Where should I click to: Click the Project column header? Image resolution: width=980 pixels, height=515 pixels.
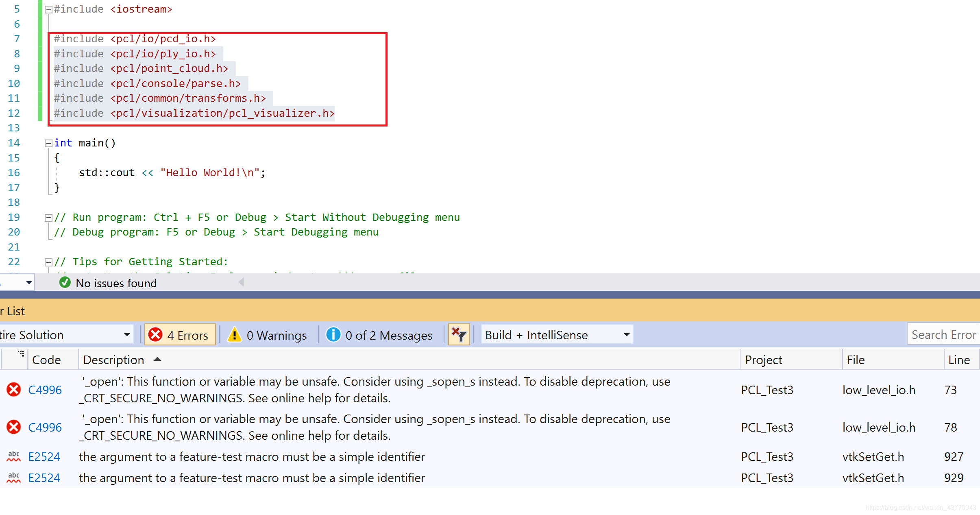[x=763, y=360]
